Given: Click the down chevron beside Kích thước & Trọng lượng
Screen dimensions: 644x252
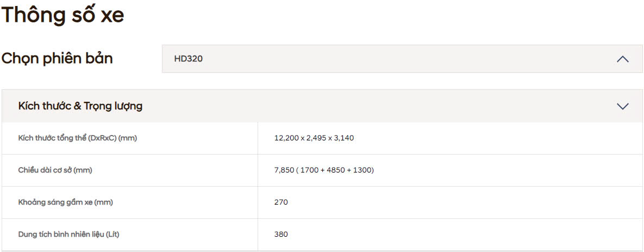Looking at the screenshot, I should point(623,106).
